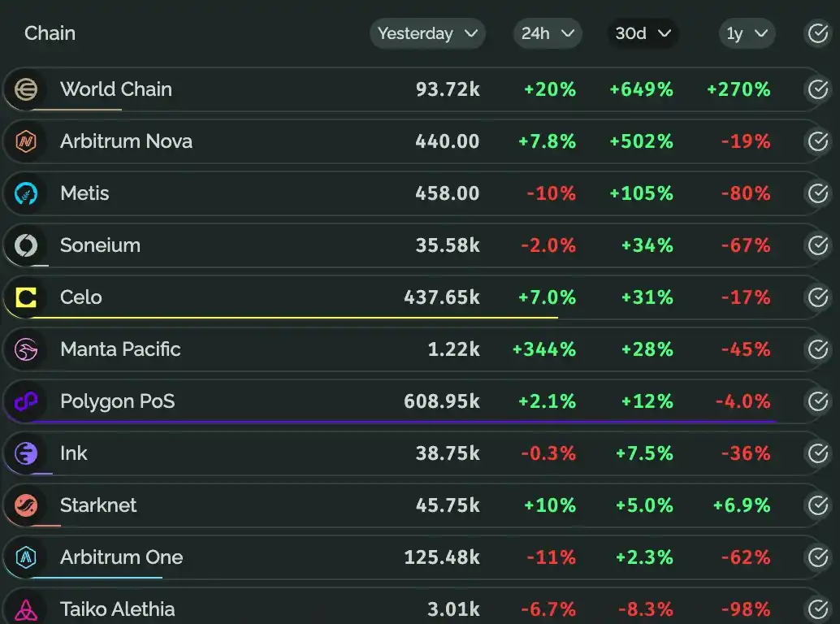Viewport: 840px width, 624px height.
Task: Toggle the Ink row check circle
Action: [818, 453]
